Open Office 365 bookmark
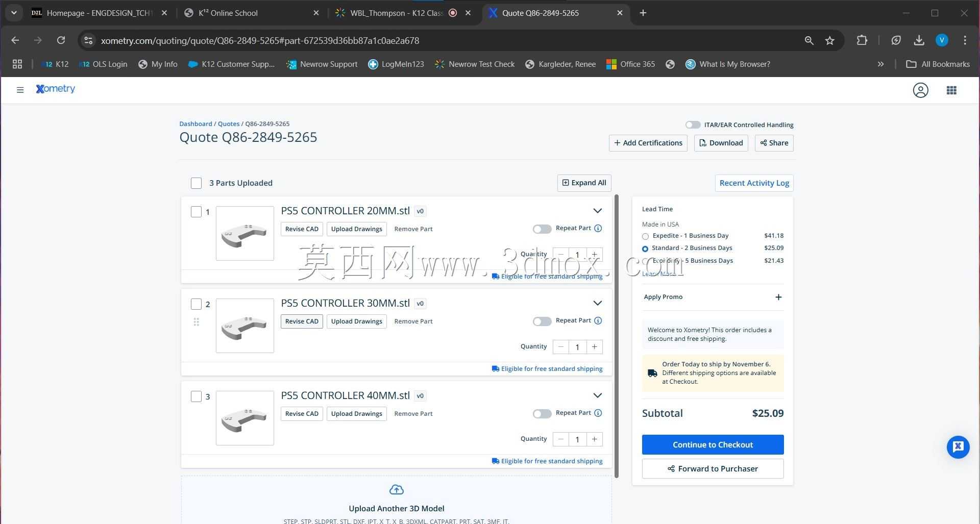This screenshot has height=524, width=980. pos(630,64)
